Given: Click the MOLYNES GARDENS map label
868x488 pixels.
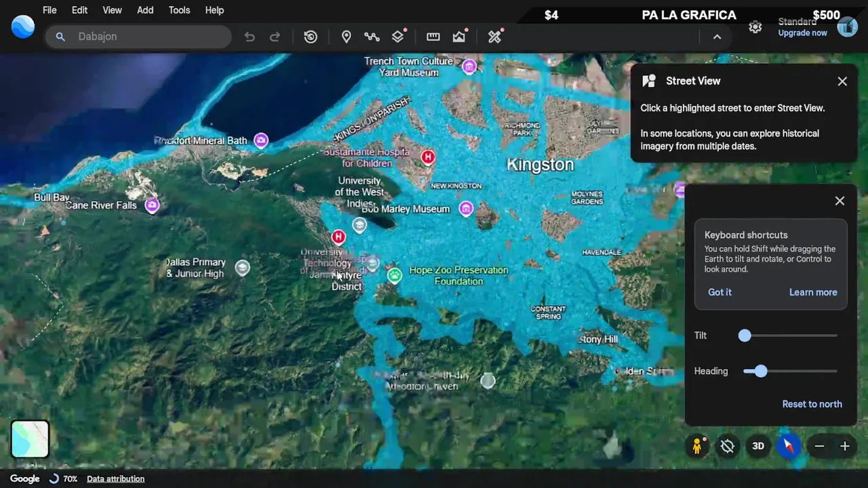Looking at the screenshot, I should (x=587, y=198).
